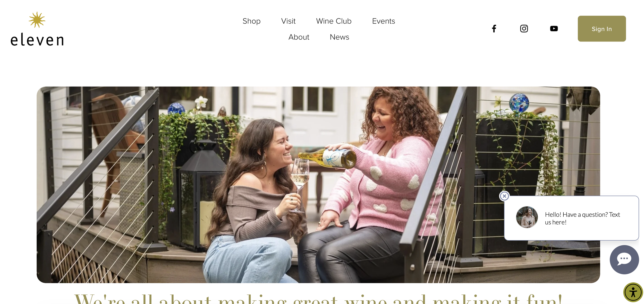Go to the Visit page

288,21
